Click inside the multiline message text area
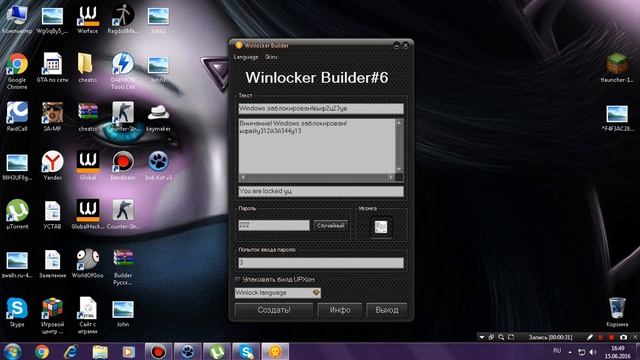This screenshot has width=640, height=360. [x=317, y=146]
